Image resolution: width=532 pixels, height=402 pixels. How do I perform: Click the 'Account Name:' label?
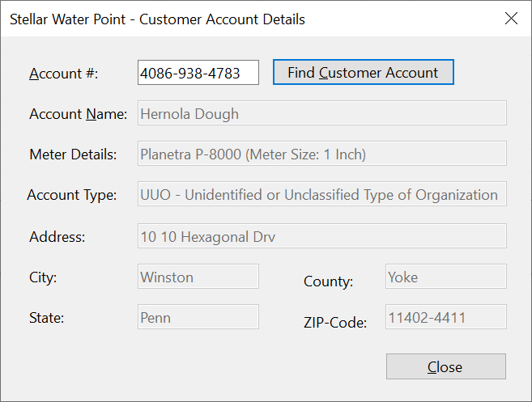[x=79, y=114]
